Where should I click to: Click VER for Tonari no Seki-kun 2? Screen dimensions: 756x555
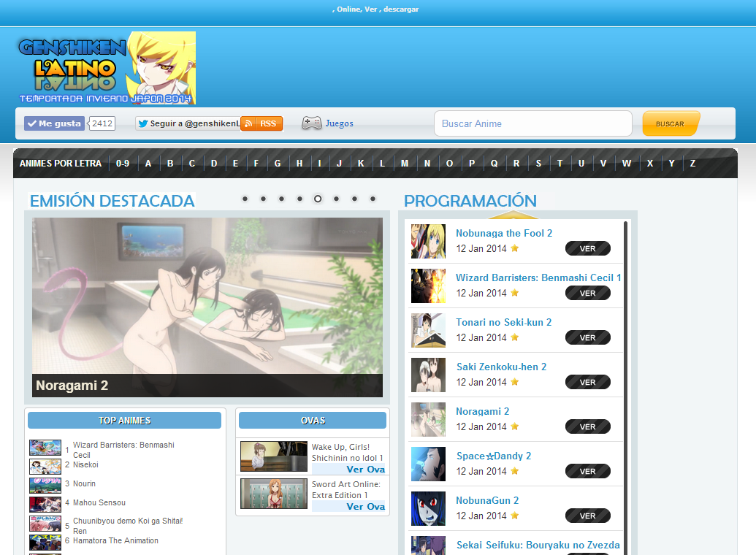coord(588,337)
